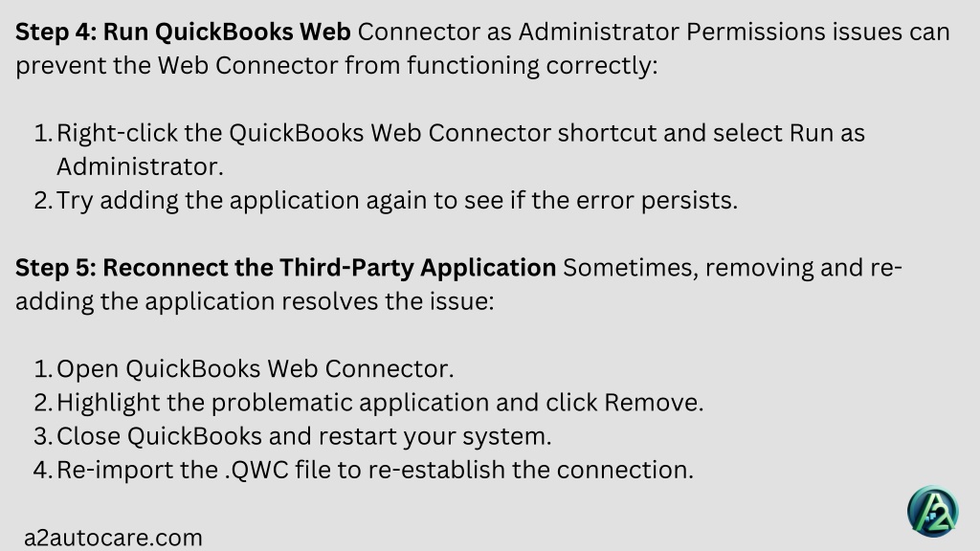Image resolution: width=980 pixels, height=551 pixels.
Task: Click the A2 circular logo icon
Action: tap(932, 512)
